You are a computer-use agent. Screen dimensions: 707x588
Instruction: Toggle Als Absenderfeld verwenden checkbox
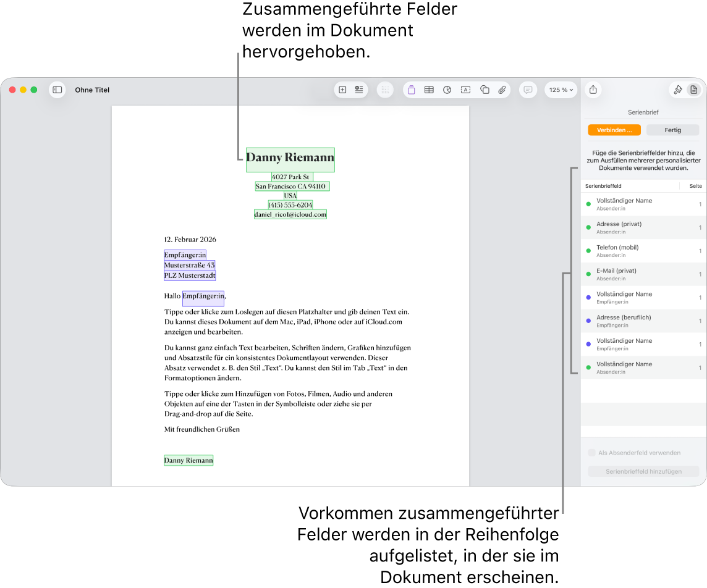click(x=592, y=452)
